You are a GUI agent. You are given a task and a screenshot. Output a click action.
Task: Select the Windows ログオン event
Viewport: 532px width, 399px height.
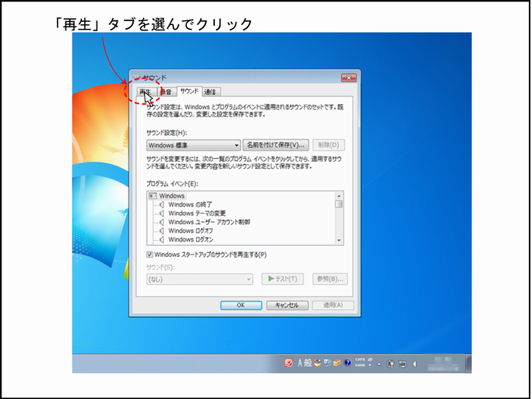pyautogui.click(x=191, y=239)
